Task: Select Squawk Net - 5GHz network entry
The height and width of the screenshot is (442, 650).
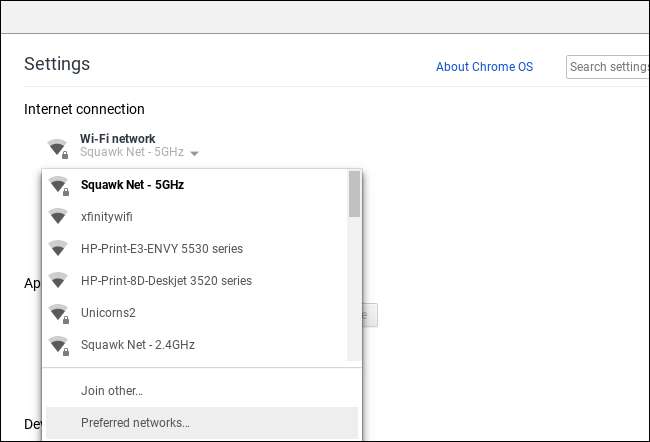Action: pos(132,185)
